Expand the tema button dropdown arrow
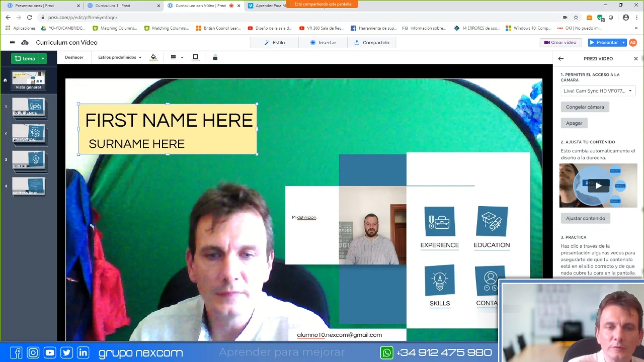Image resolution: width=644 pixels, height=362 pixels. [x=43, y=58]
